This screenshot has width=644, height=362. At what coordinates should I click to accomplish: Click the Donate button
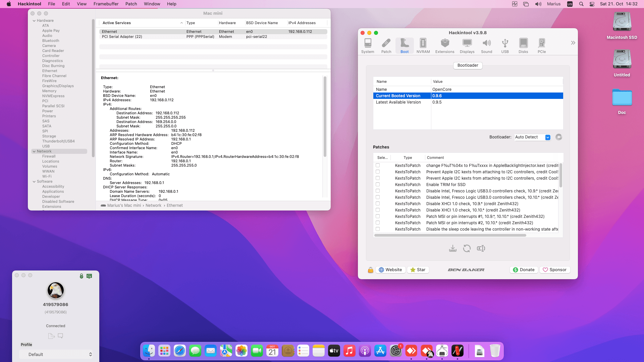tap(524, 270)
